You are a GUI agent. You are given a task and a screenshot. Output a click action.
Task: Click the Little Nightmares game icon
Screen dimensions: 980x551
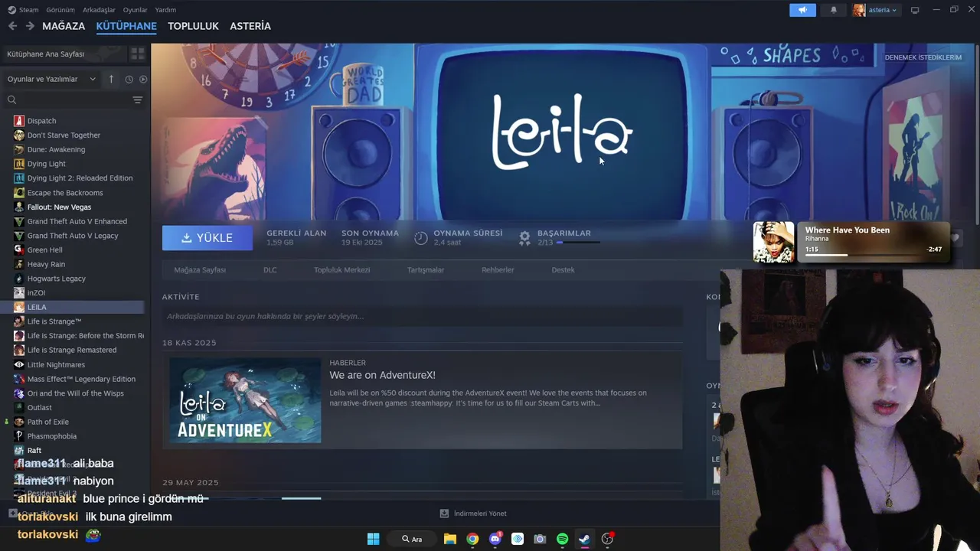(19, 364)
